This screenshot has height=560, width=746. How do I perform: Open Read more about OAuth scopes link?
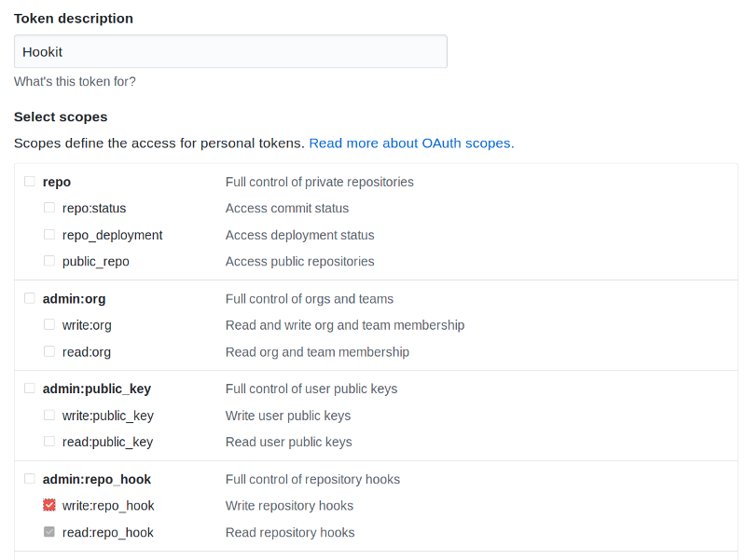click(411, 143)
